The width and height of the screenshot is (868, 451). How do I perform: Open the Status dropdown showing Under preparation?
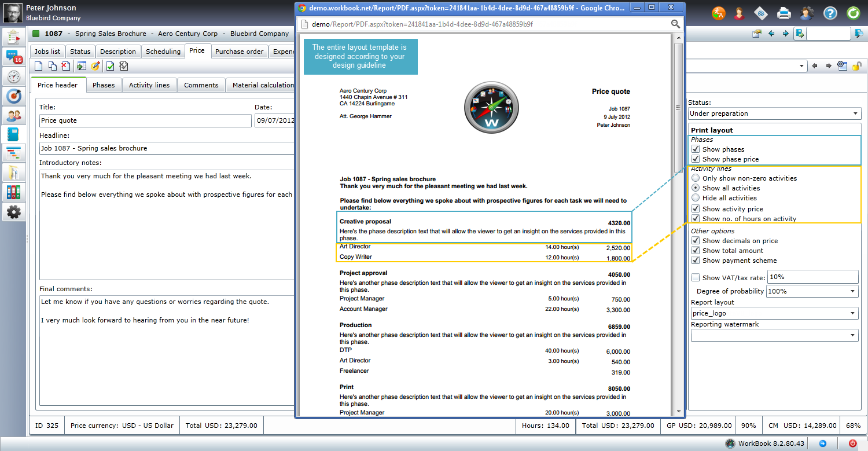[x=774, y=113]
